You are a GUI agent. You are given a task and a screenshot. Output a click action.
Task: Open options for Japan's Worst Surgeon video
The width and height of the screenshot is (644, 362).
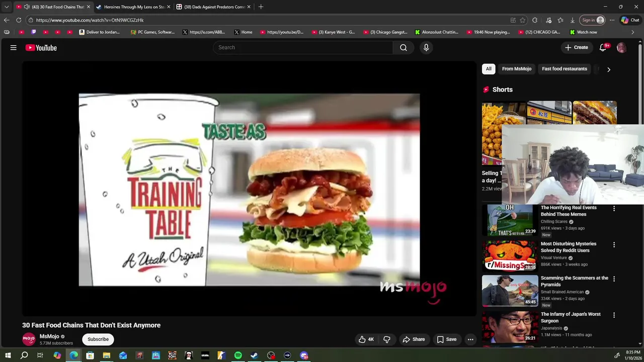614,315
